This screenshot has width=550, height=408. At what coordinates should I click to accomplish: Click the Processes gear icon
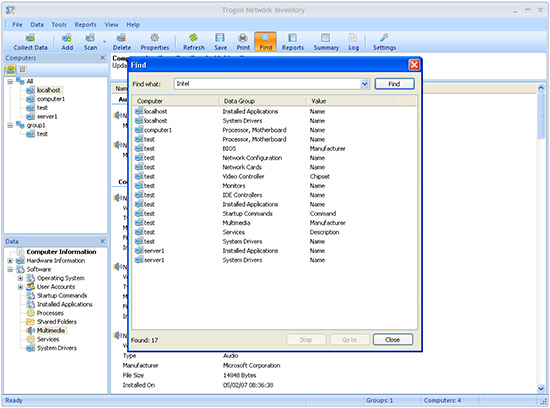31,313
